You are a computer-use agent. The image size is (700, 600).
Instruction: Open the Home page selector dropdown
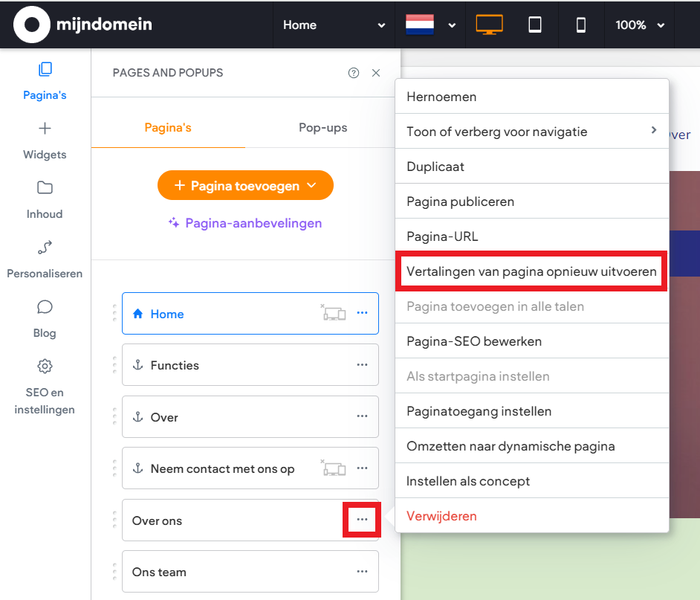point(334,25)
